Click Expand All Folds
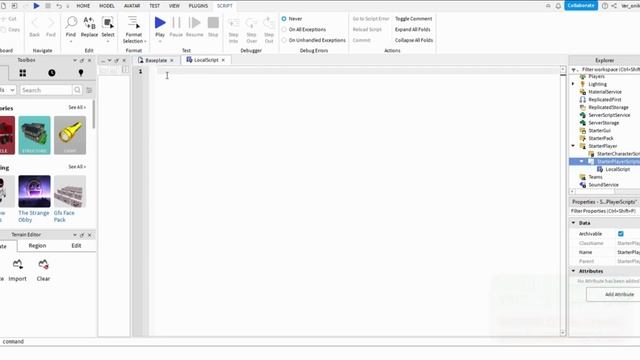Image resolution: width=640 pixels, height=360 pixels. pyautogui.click(x=413, y=29)
